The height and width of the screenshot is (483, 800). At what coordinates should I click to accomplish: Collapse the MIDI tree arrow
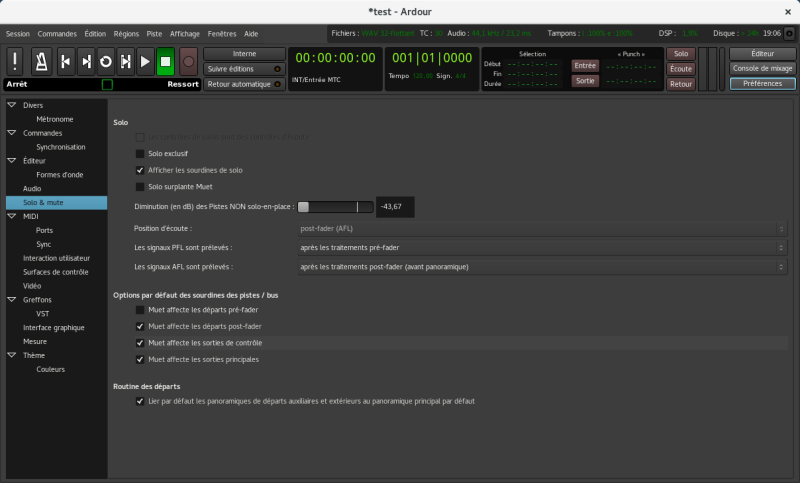coord(12,216)
